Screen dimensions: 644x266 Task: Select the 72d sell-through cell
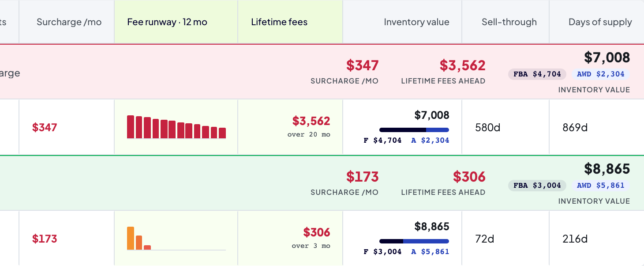(505, 239)
